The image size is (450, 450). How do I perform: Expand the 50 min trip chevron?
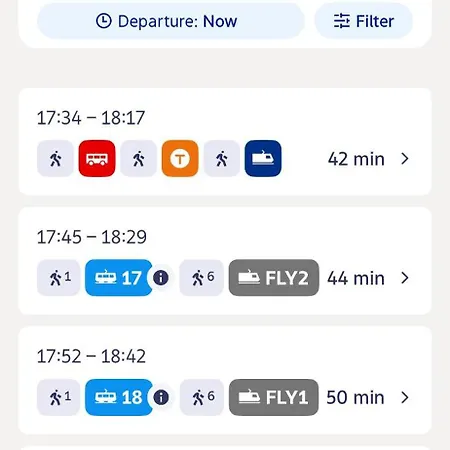(x=405, y=397)
